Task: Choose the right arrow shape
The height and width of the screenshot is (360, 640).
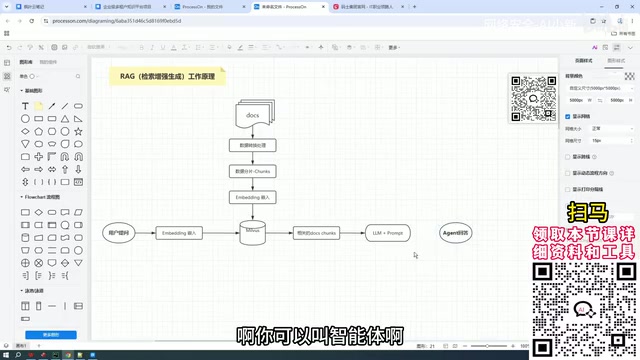Action: pyautogui.click(x=38, y=169)
